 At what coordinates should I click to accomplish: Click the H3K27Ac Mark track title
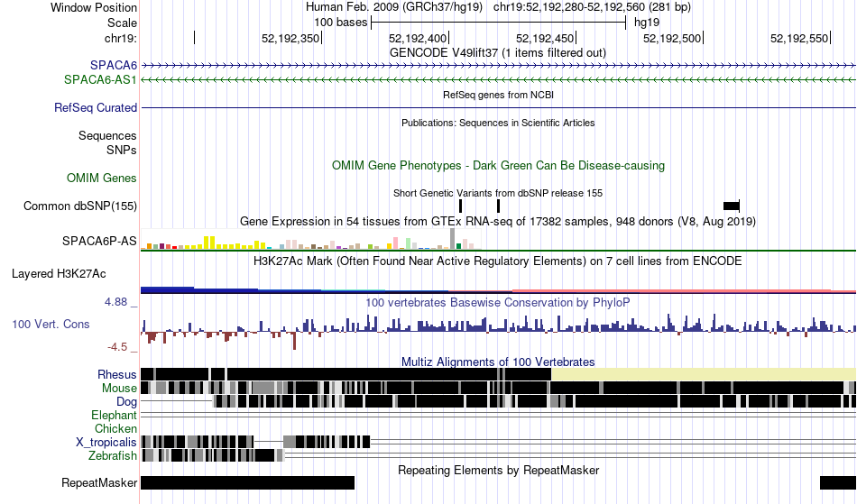coord(497,261)
